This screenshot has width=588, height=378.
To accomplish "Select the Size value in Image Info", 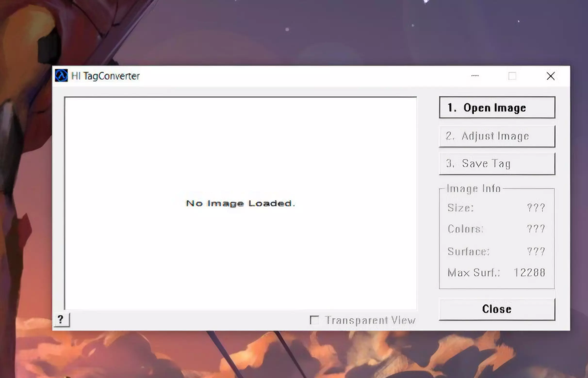I will tap(536, 208).
